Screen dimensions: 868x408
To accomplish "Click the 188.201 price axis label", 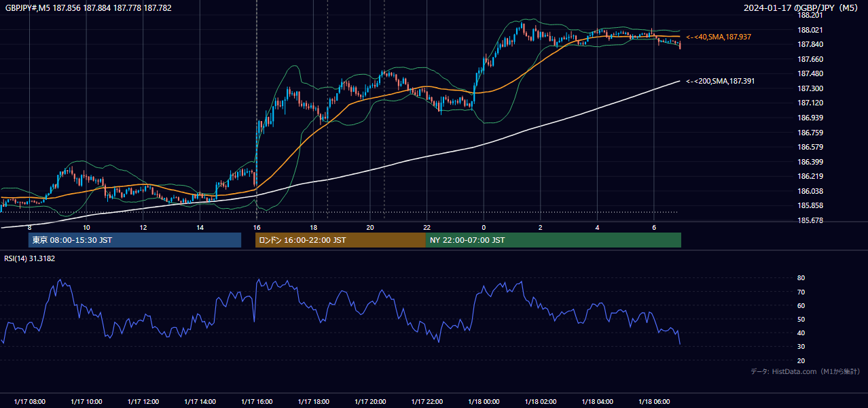I will point(810,15).
